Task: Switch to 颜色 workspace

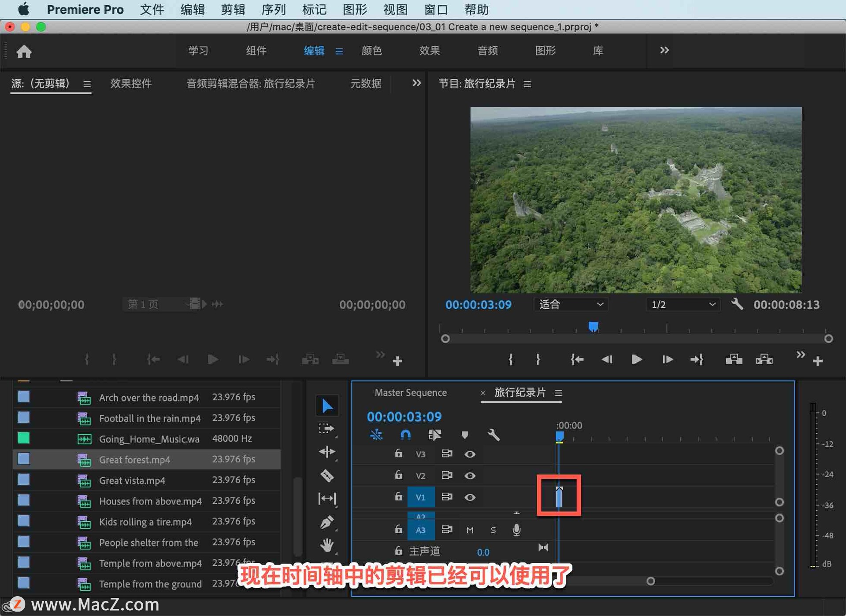Action: coord(371,51)
